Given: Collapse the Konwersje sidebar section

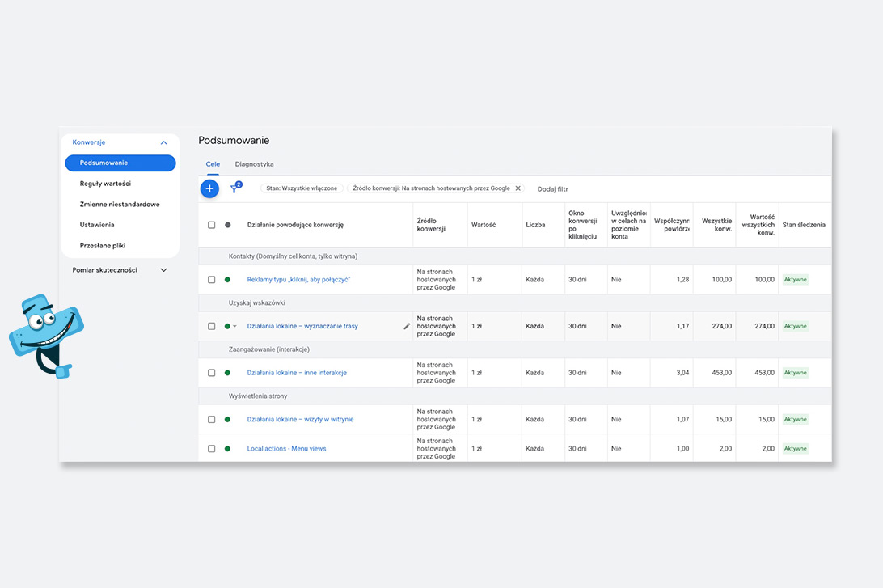Looking at the screenshot, I should pos(163,142).
